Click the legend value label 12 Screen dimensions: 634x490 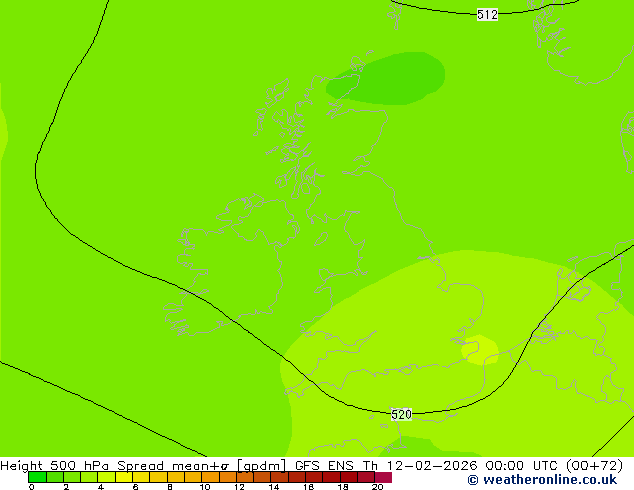click(x=239, y=487)
